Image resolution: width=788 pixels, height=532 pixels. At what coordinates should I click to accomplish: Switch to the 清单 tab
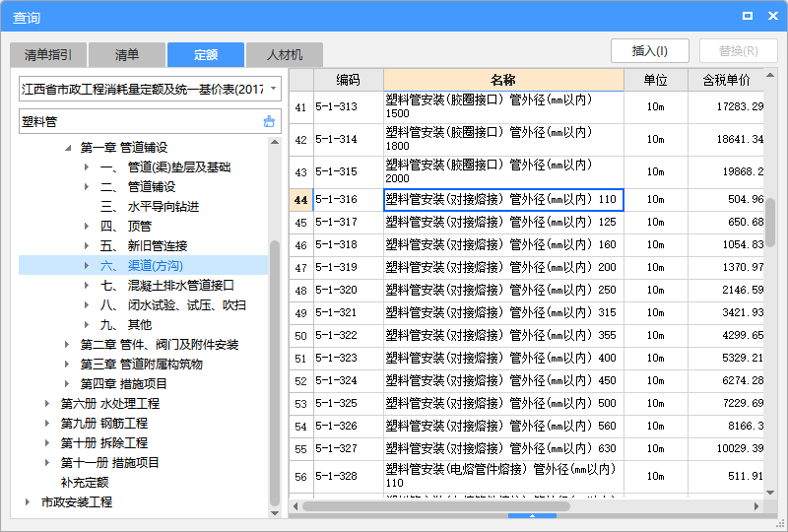(127, 54)
